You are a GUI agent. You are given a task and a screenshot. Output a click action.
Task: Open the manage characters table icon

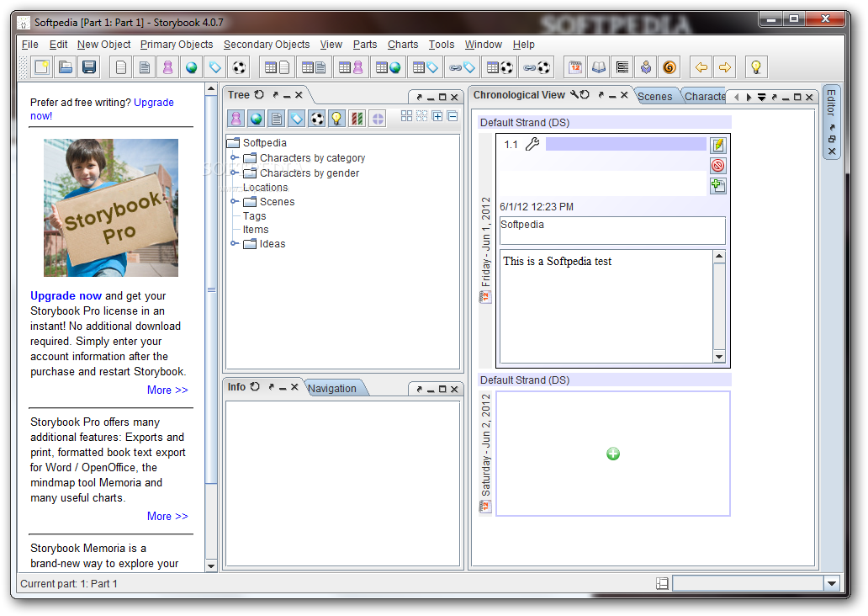point(351,67)
